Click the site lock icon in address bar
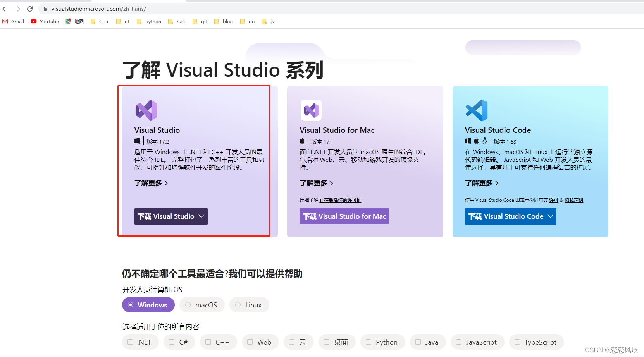The image size is (644, 357). pyautogui.click(x=45, y=9)
